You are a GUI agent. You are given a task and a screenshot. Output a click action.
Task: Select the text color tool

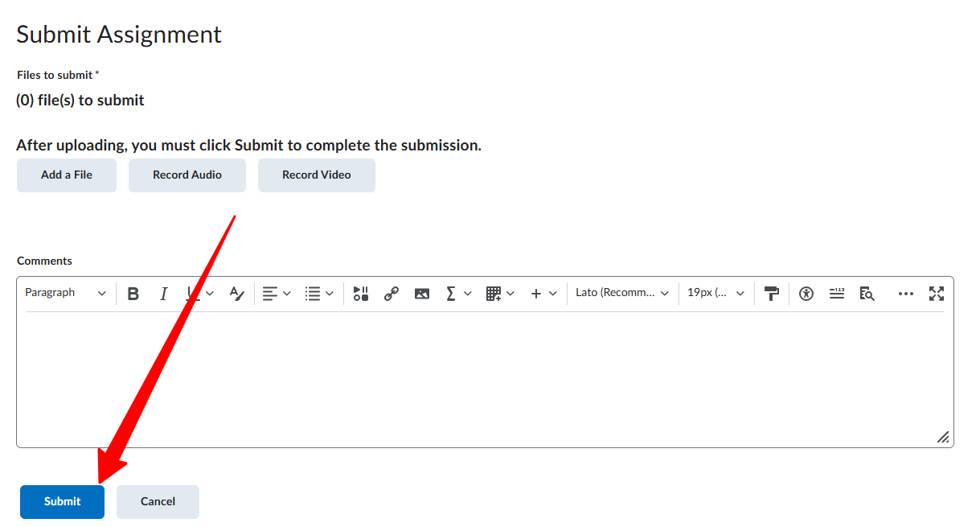coord(236,294)
